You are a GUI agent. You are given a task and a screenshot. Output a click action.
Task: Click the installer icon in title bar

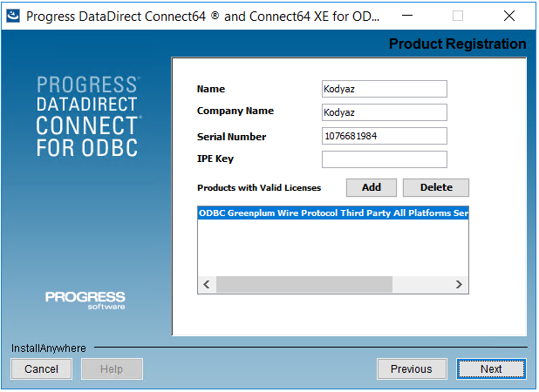13,17
